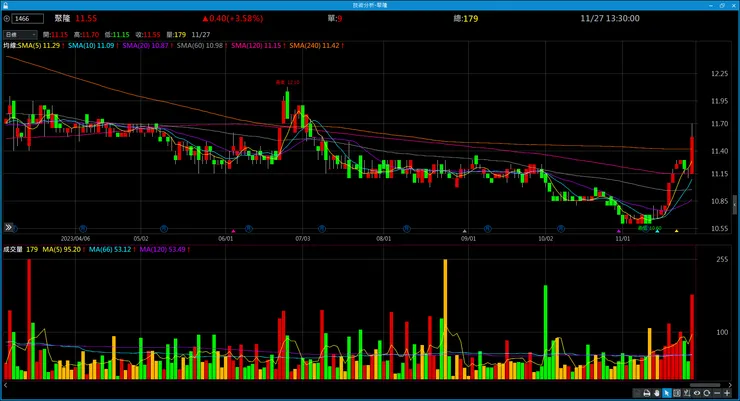Screen dimensions: 740x401
Task: Click the scroll-right arrow at the bottom right
Action: pos(730,385)
